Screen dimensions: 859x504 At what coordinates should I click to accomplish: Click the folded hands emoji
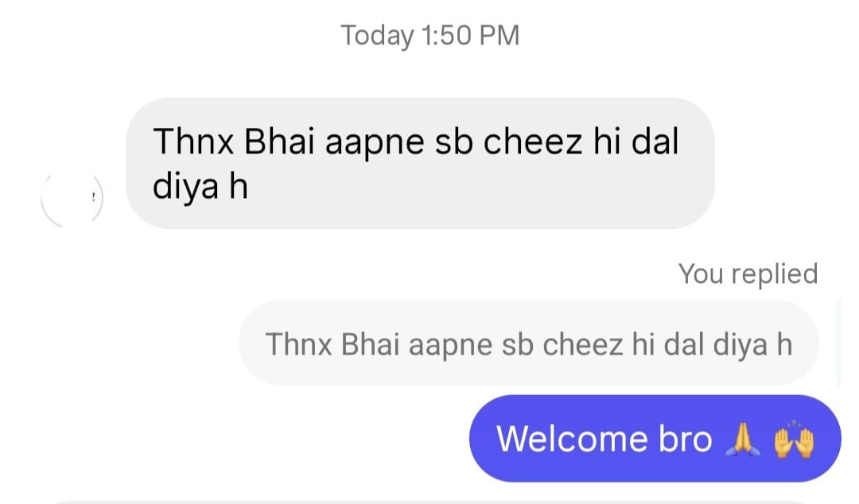point(742,440)
